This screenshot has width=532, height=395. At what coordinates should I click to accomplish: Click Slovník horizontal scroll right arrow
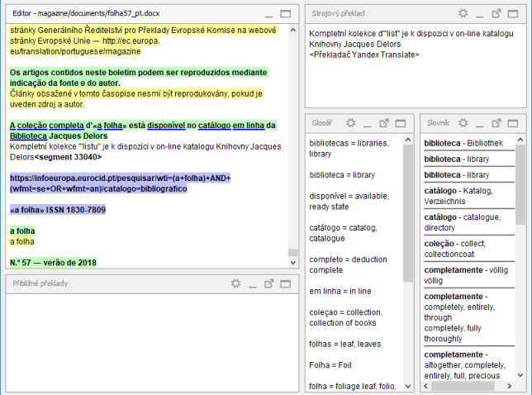509,386
